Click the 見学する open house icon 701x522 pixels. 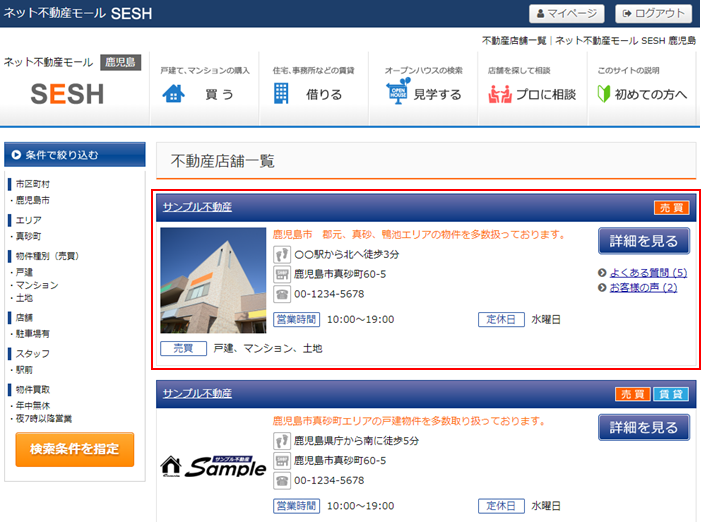[397, 94]
